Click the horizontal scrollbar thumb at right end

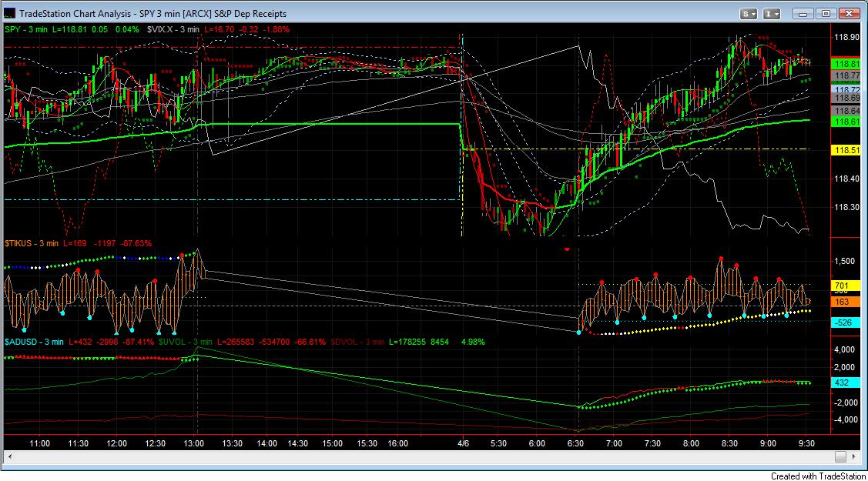(840, 456)
